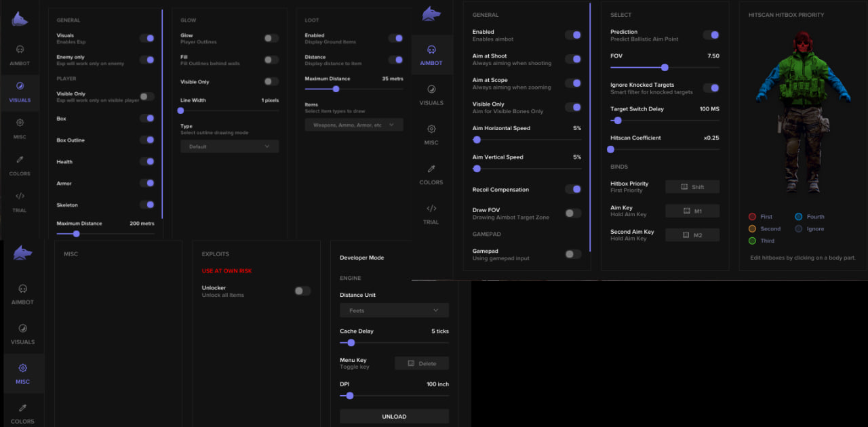Click the keyboard icon beside Delete key
The image size is (868, 427).
411,363
